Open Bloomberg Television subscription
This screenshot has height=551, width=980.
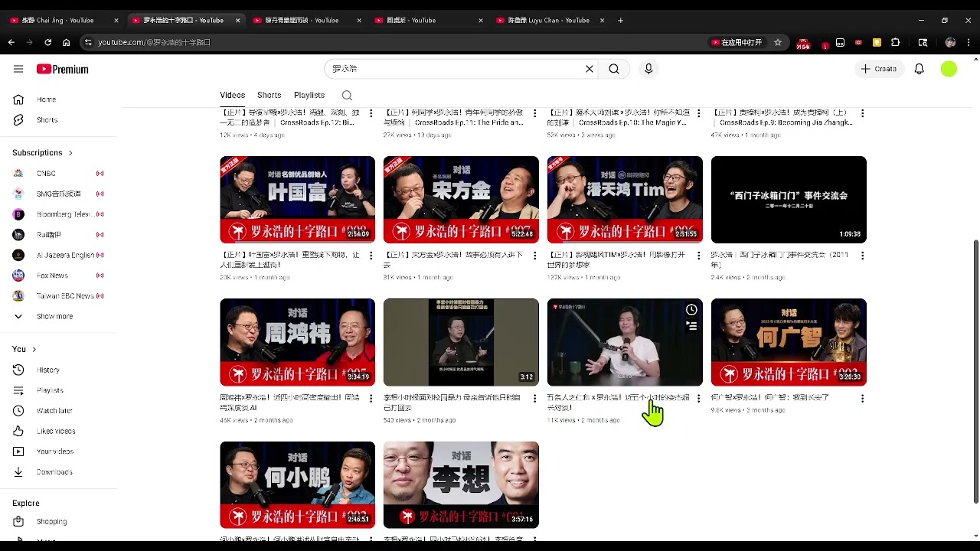tap(60, 214)
